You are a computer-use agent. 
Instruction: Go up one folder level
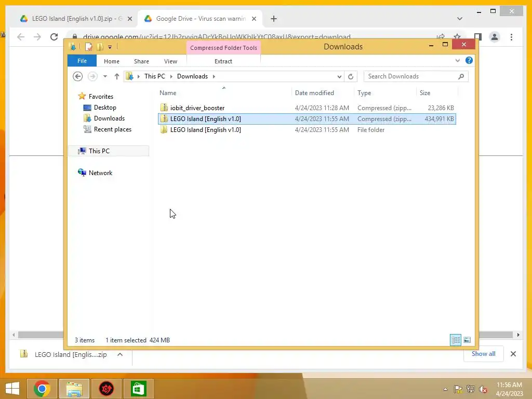coord(117,76)
